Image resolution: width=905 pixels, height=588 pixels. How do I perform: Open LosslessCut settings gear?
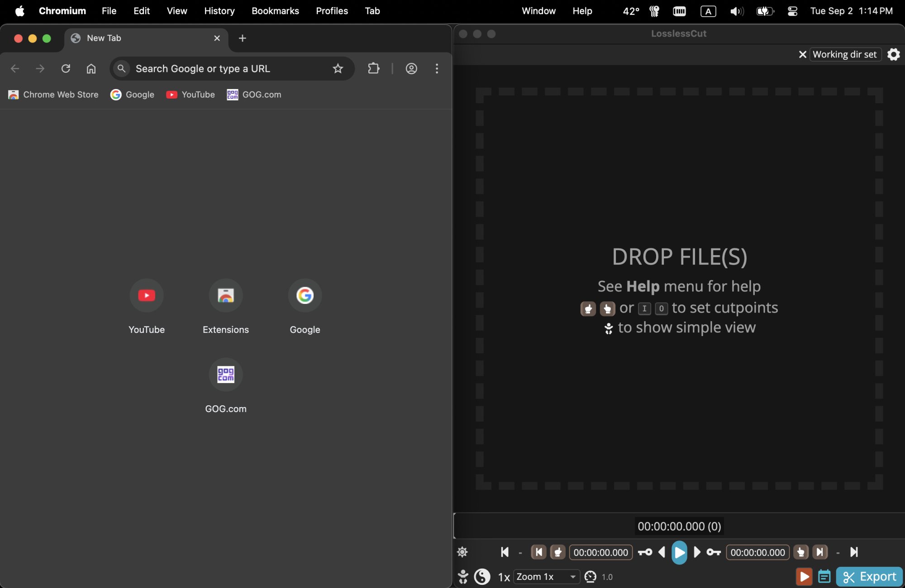894,55
